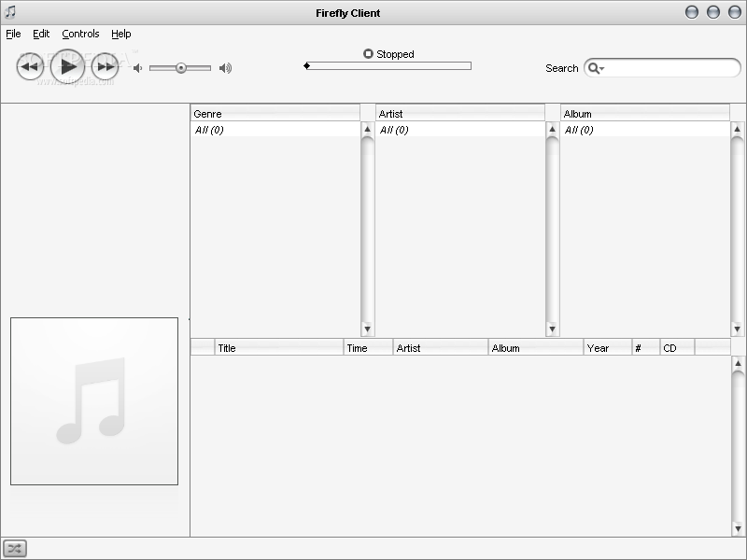Sort tracks by Album column in track table
Image resolution: width=747 pixels, height=560 pixels.
536,347
